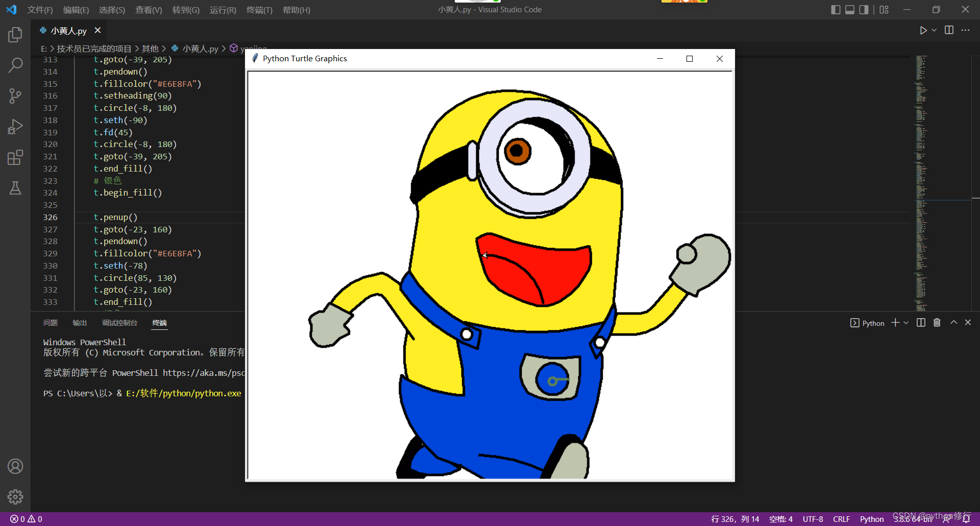Image resolution: width=980 pixels, height=526 pixels.
Task: Select Python language mode in status bar
Action: 872,519
